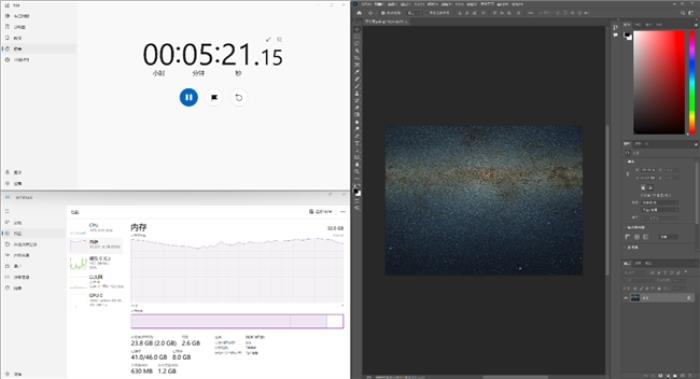Pick a hue on the rainbow slider
The image size is (700, 379).
click(692, 82)
